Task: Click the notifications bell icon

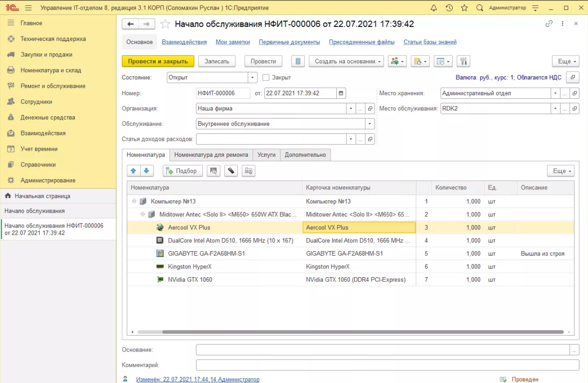Action: pyautogui.click(x=434, y=8)
